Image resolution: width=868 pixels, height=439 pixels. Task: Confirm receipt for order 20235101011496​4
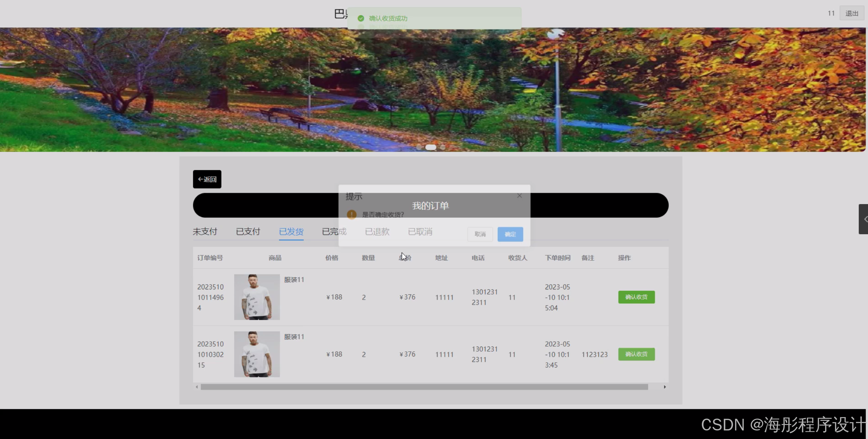click(x=636, y=297)
